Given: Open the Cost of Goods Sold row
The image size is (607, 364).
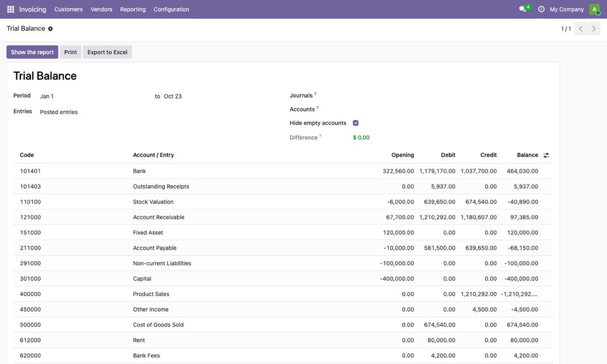Looking at the screenshot, I should click(x=283, y=325).
